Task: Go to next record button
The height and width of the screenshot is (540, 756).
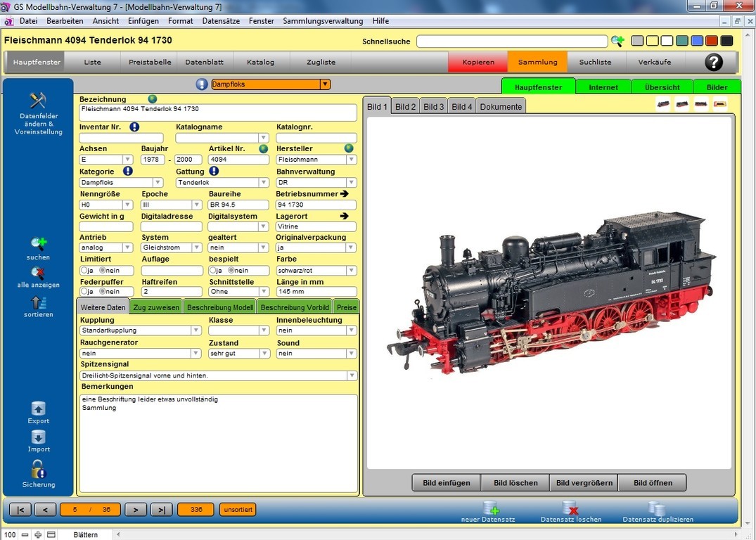Action: [x=136, y=510]
